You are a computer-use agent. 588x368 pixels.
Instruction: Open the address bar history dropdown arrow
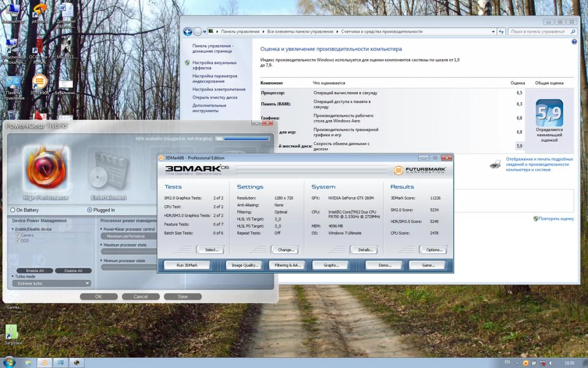pyautogui.click(x=493, y=31)
